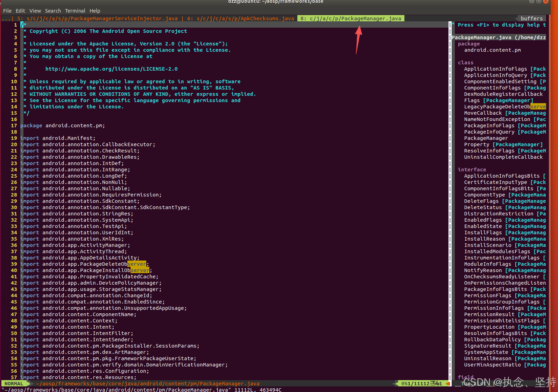
Task: Jump to ComponentEnabledSetting class tag
Action: click(x=505, y=81)
